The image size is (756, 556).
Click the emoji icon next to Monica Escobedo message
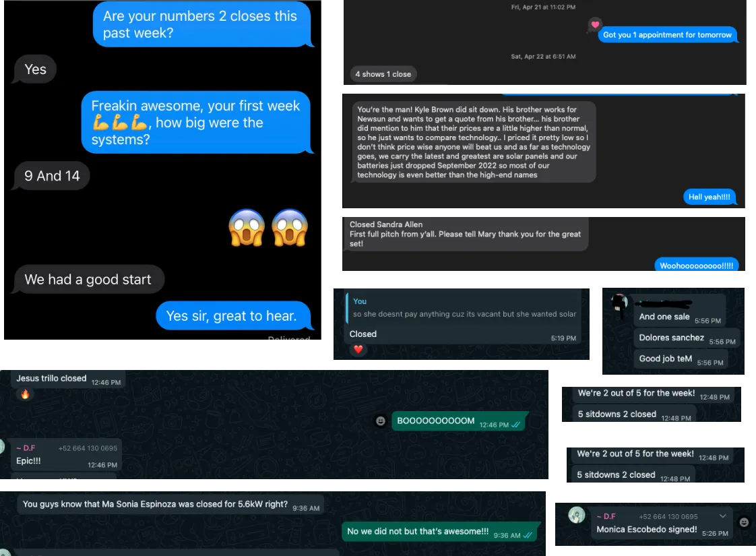(x=744, y=522)
